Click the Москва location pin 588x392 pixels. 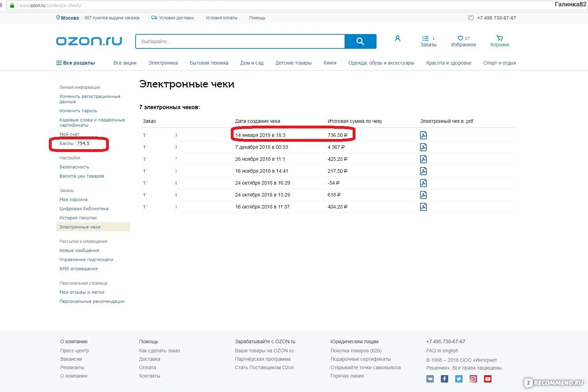coord(58,18)
